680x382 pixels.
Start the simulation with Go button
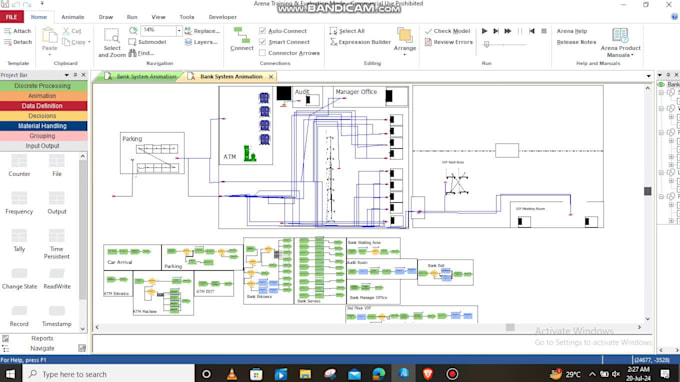tap(484, 31)
